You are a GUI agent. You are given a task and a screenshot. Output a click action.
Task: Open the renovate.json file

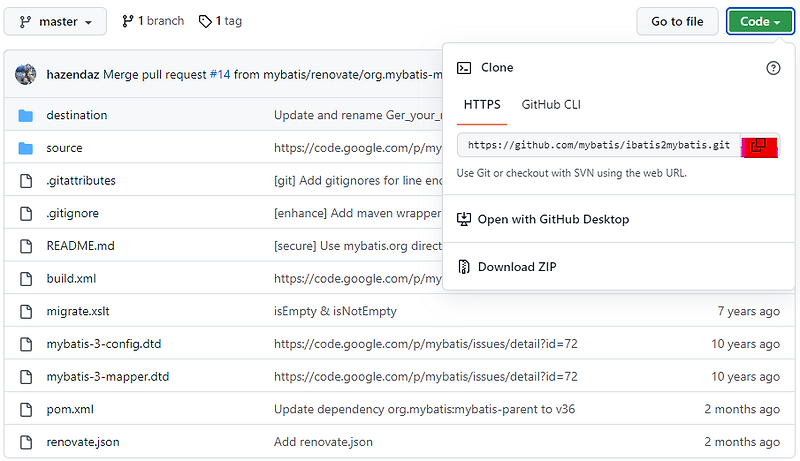(x=84, y=441)
